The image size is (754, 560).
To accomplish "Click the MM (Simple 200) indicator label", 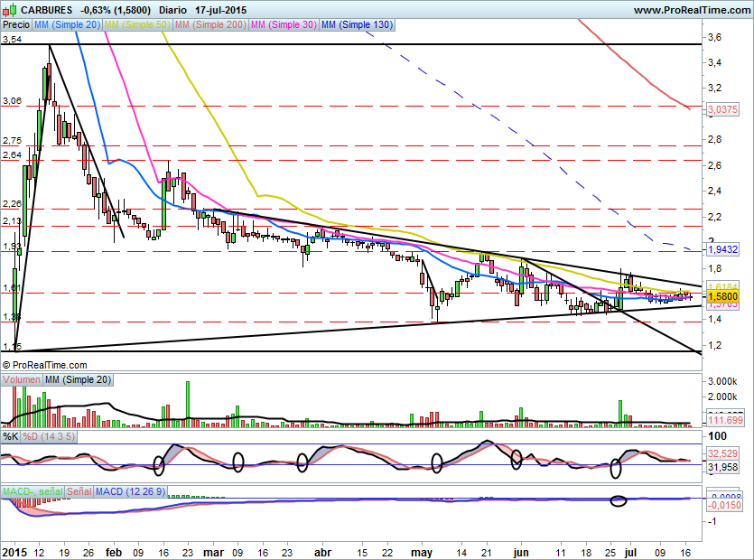I will point(210,26).
